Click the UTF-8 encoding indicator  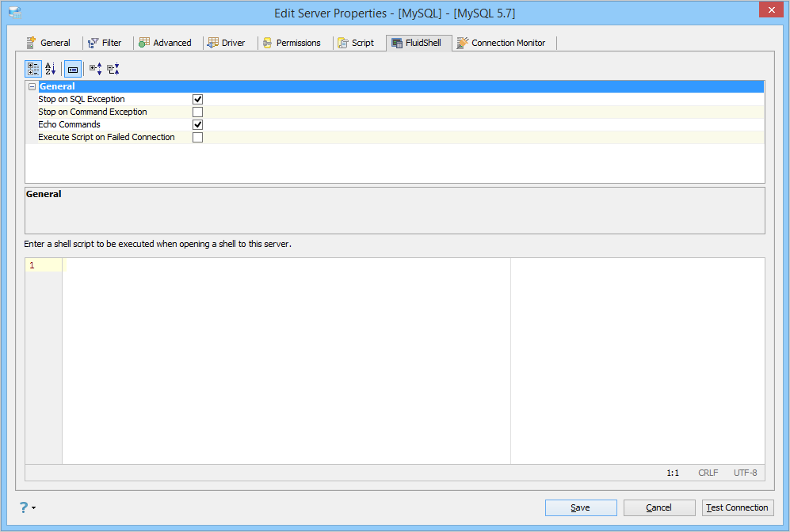point(745,473)
